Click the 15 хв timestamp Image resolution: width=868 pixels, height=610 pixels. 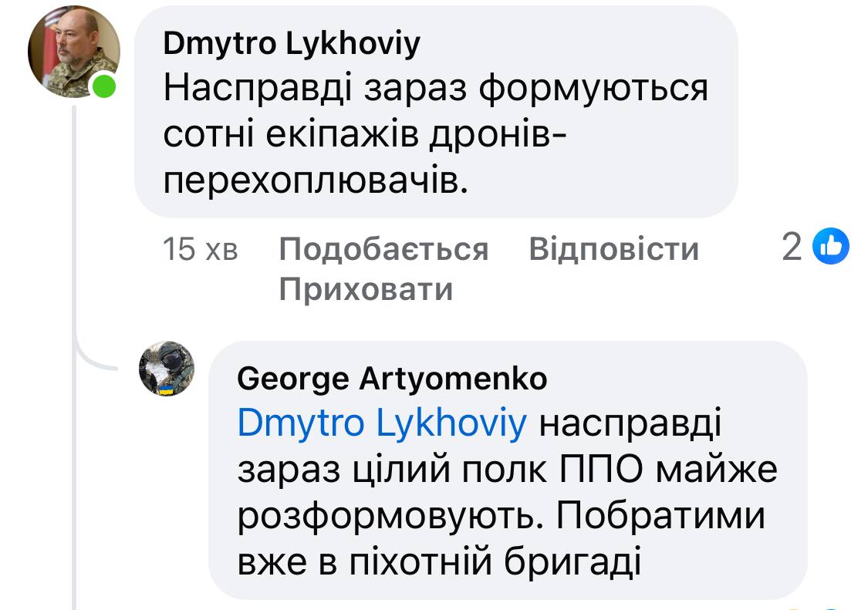pos(201,250)
